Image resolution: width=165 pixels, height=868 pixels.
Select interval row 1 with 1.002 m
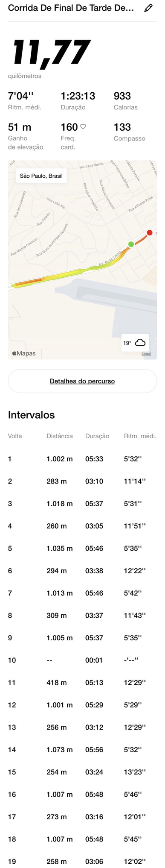pos(82,459)
